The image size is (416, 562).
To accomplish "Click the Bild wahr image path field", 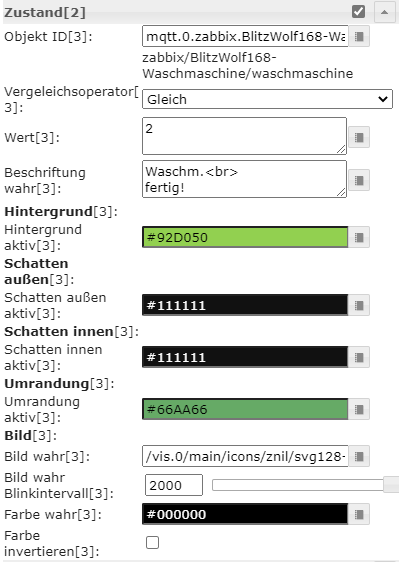I will [x=245, y=456].
